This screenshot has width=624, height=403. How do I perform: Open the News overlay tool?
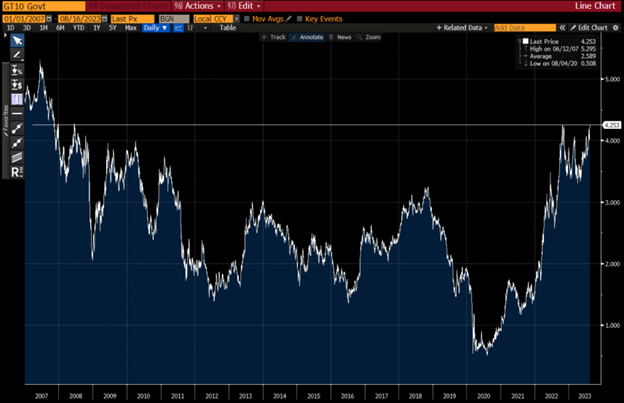[x=340, y=37]
